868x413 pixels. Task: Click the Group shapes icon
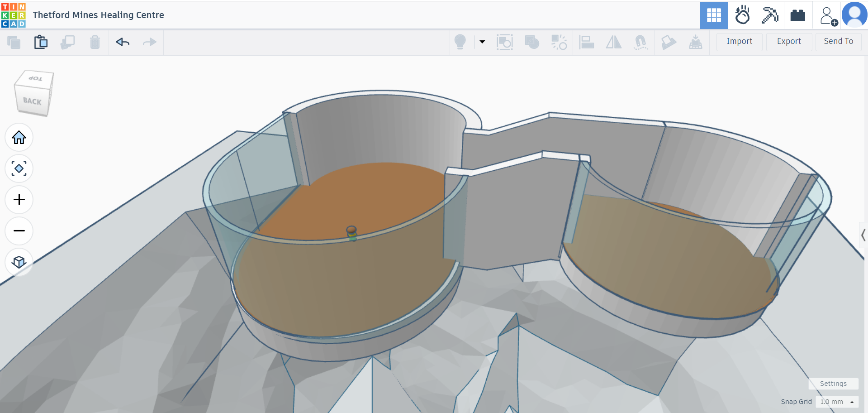tap(505, 42)
